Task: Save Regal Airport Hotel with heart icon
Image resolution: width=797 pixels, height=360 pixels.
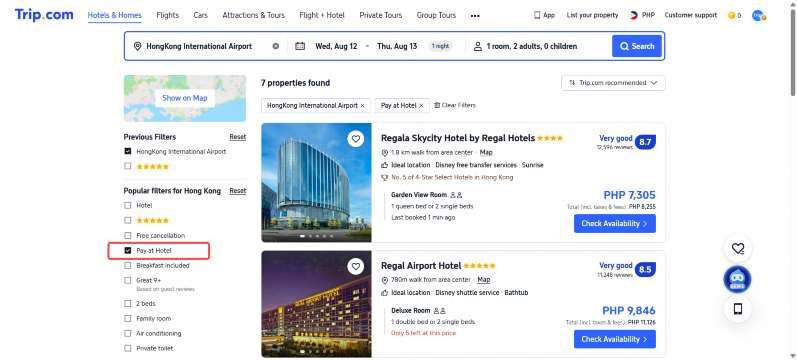Action: (356, 266)
